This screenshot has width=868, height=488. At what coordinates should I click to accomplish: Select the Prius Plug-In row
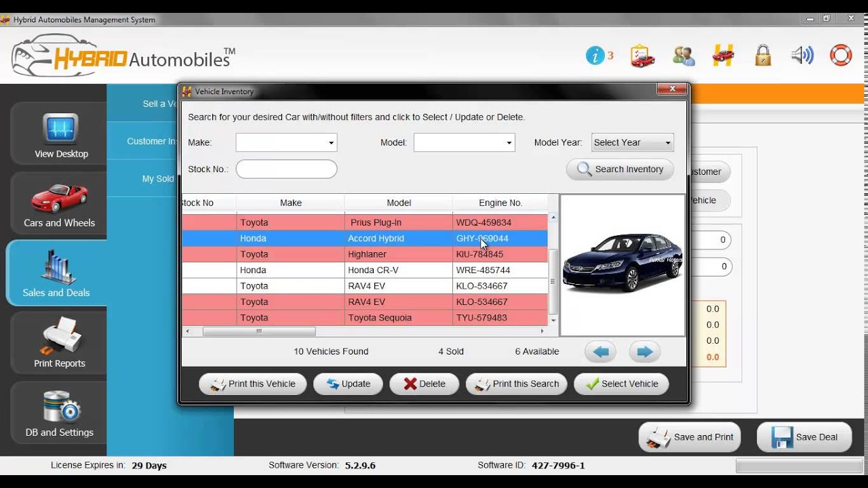(x=365, y=222)
